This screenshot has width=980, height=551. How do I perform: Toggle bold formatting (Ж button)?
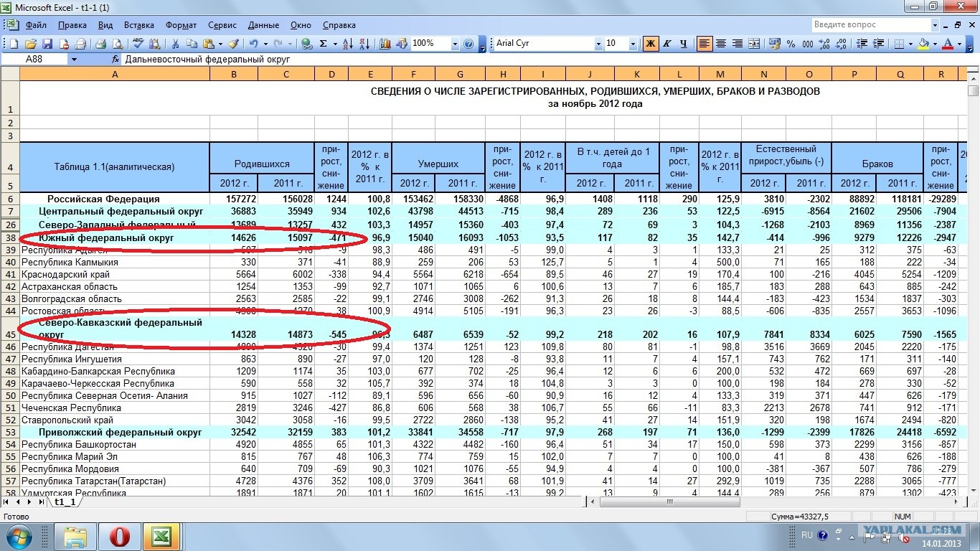point(650,44)
